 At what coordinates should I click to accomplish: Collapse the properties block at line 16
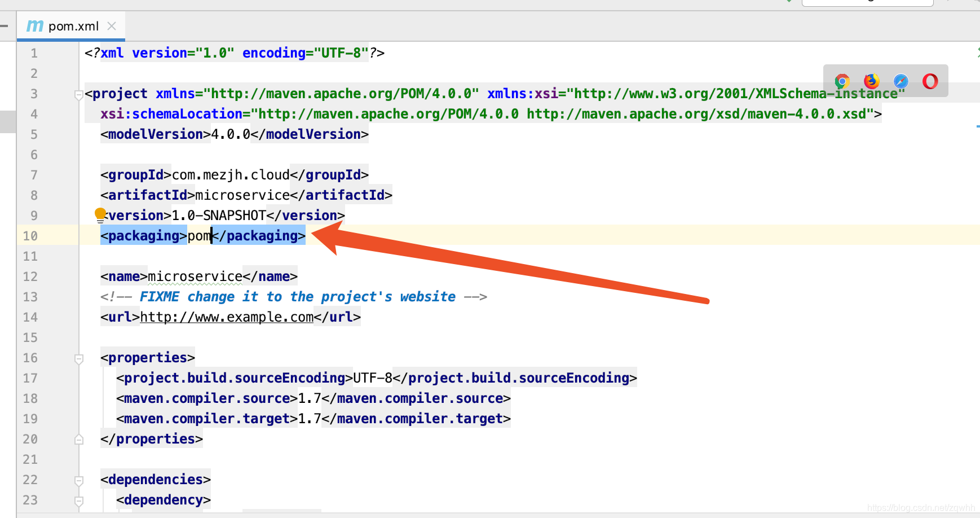tap(79, 359)
